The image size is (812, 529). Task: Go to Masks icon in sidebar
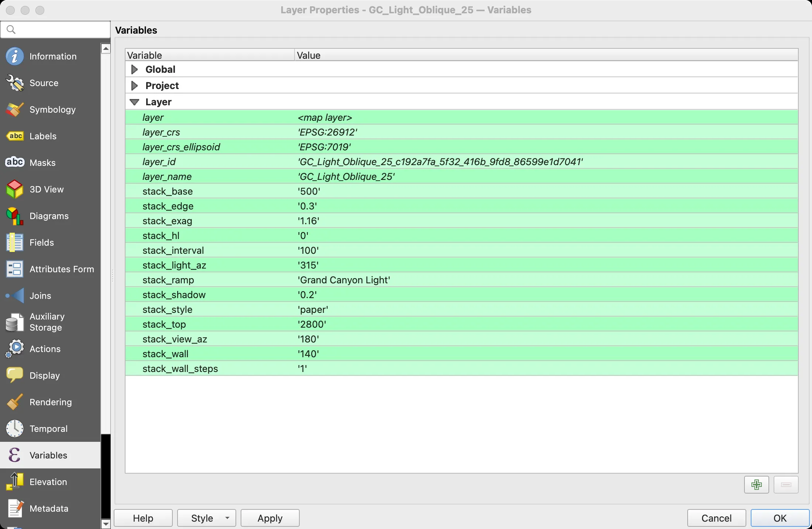pos(15,163)
